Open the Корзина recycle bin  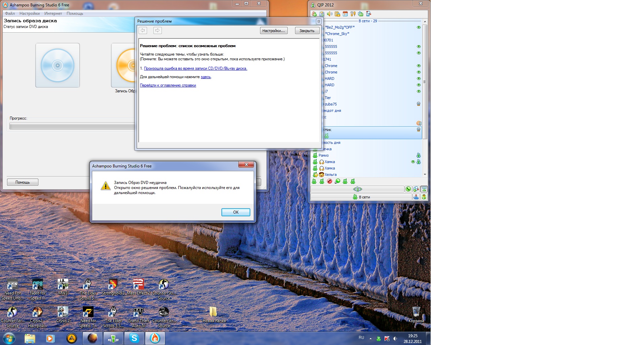click(416, 314)
